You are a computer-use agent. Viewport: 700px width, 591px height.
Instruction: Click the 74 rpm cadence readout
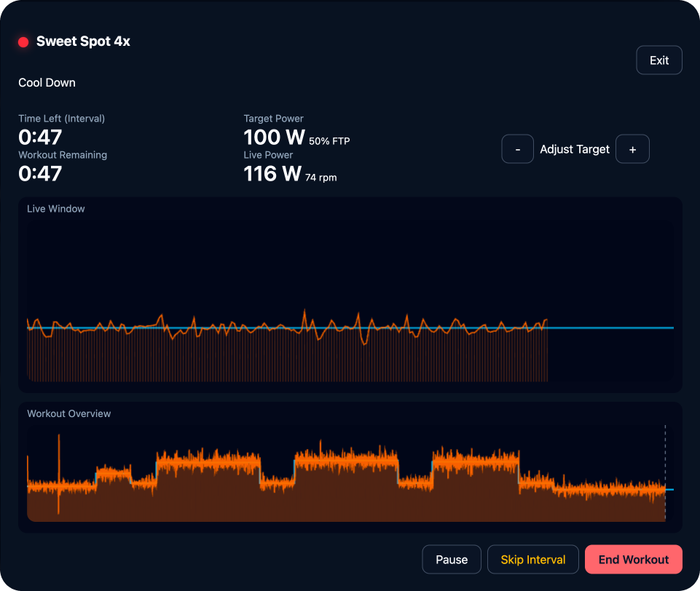click(x=321, y=178)
